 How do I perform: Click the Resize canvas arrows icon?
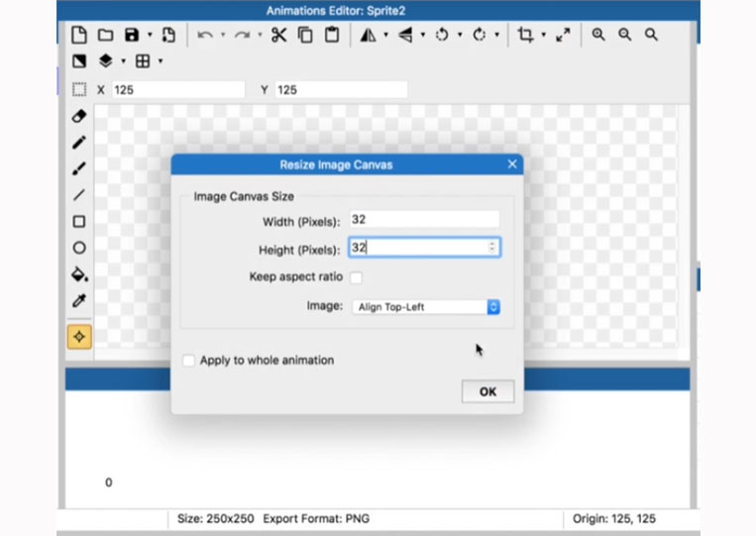click(563, 35)
